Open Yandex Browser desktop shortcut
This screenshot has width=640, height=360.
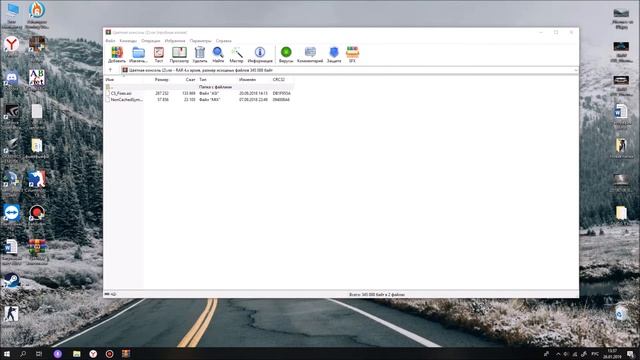11,44
